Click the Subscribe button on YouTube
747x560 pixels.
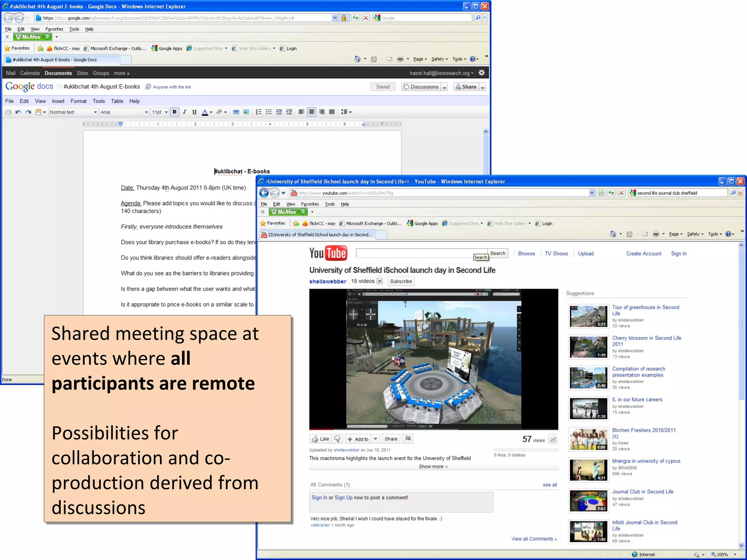click(401, 281)
